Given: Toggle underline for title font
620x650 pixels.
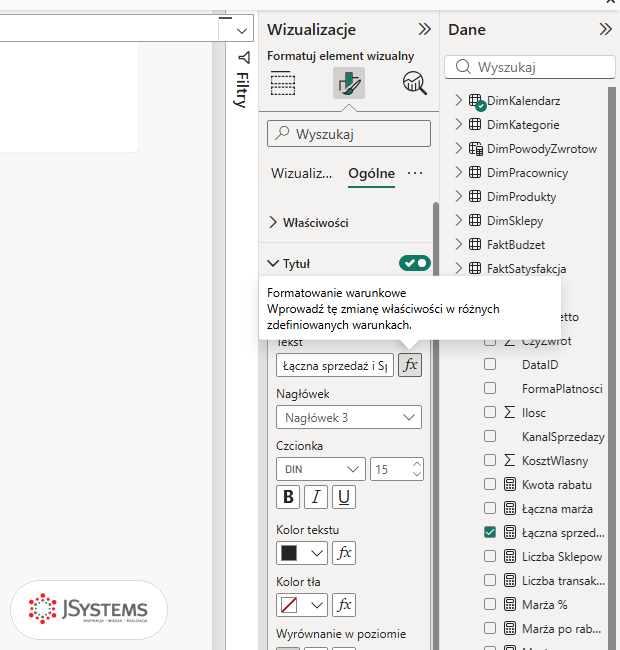Looking at the screenshot, I should pos(344,497).
